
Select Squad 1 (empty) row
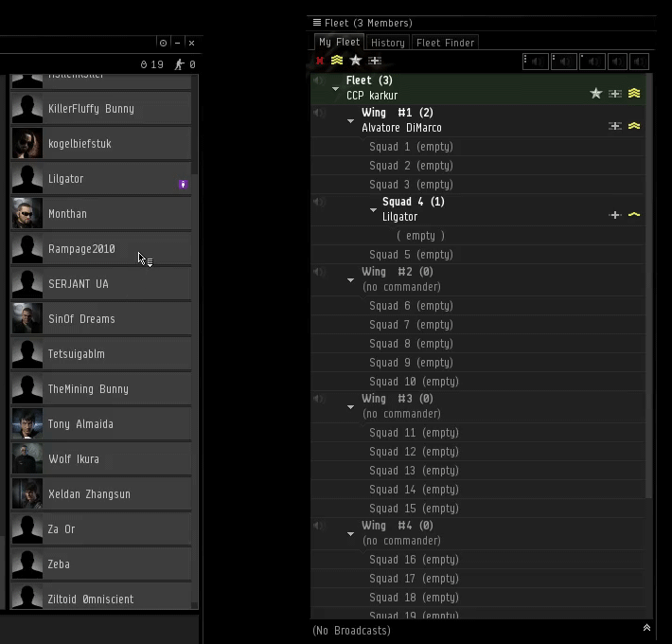pyautogui.click(x=478, y=147)
